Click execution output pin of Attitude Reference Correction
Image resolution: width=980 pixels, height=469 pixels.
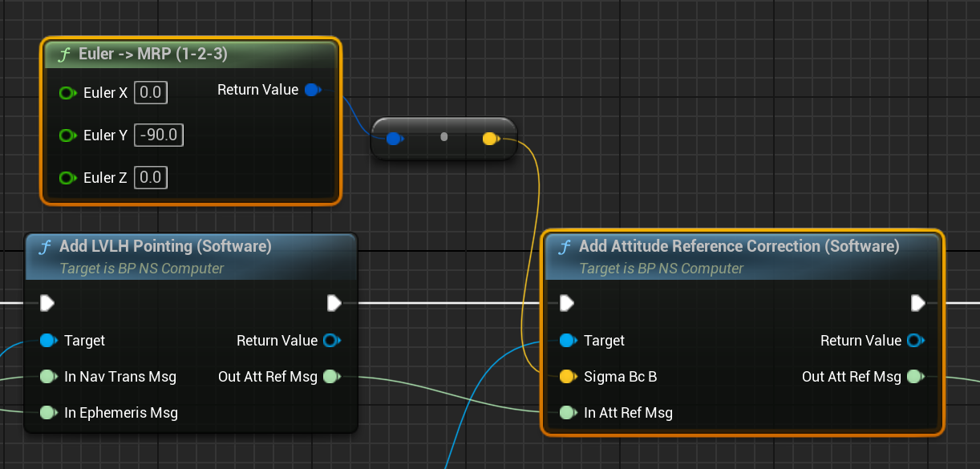918,303
